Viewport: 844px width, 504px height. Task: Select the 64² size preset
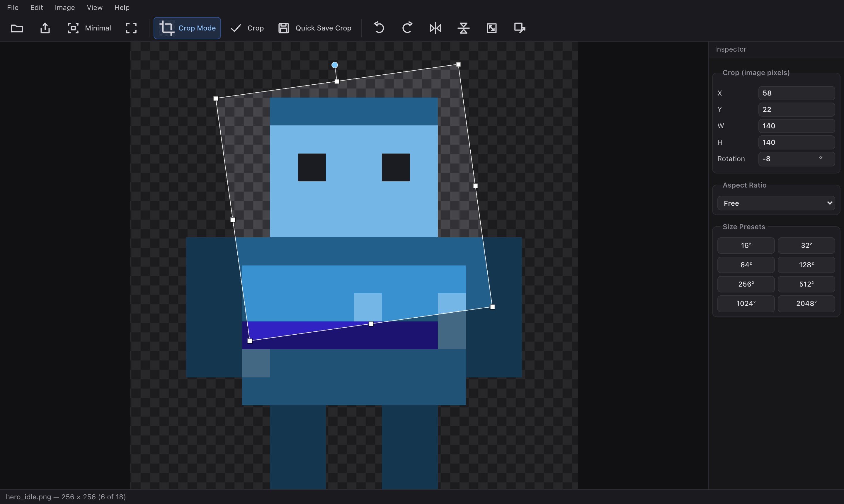pyautogui.click(x=746, y=265)
